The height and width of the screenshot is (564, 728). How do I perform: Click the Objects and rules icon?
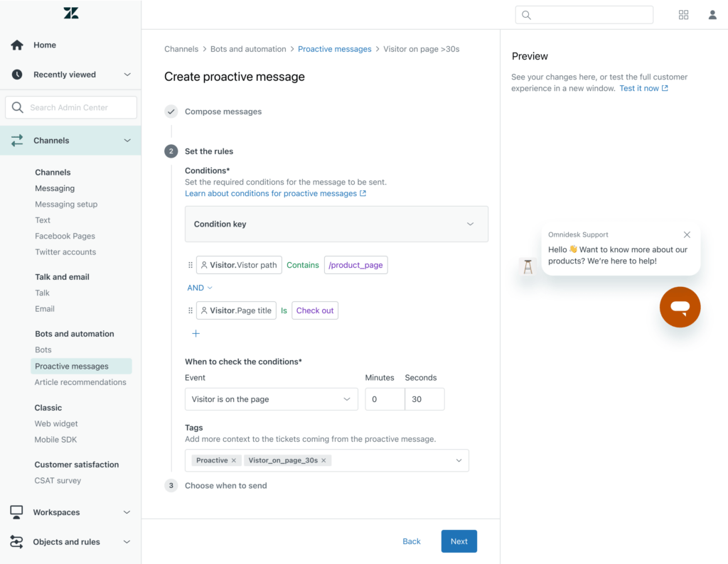coord(16,542)
